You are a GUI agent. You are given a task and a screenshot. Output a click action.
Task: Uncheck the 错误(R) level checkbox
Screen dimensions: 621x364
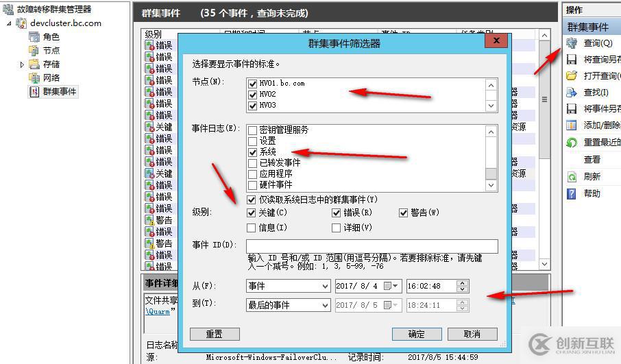(x=337, y=213)
